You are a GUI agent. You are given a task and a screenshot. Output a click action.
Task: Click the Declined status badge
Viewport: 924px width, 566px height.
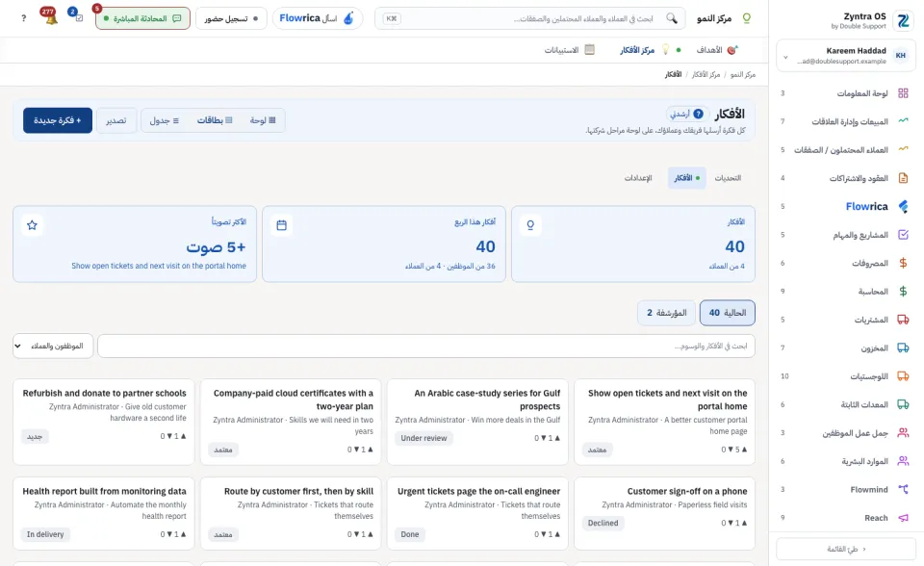pos(603,523)
